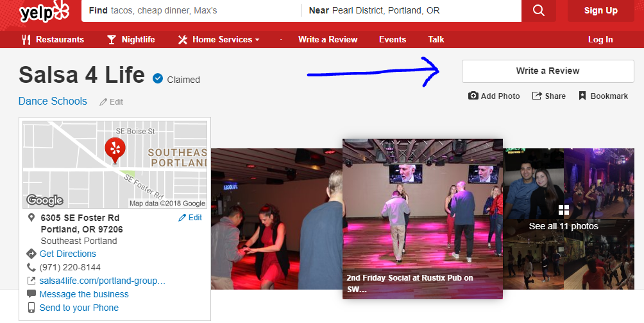Click the pencil icon next to Dance Schools
Image resolution: width=644 pixels, height=323 pixels.
pos(103,102)
